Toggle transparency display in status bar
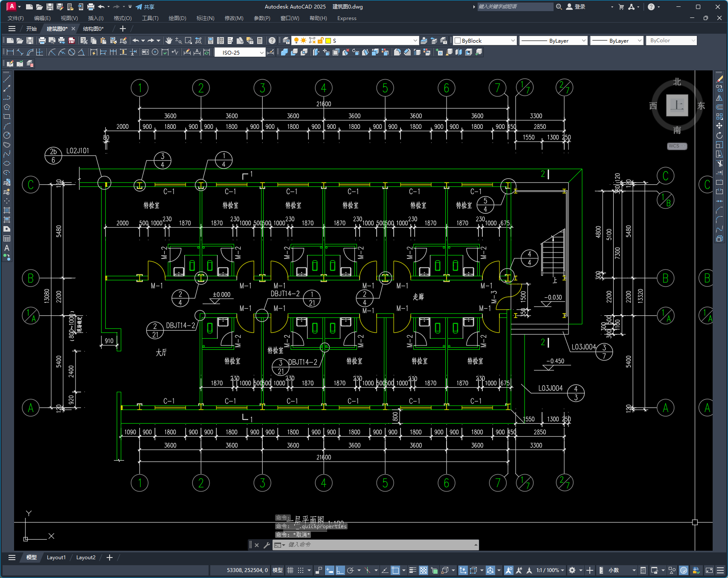This screenshot has height=578, width=728. point(423,570)
